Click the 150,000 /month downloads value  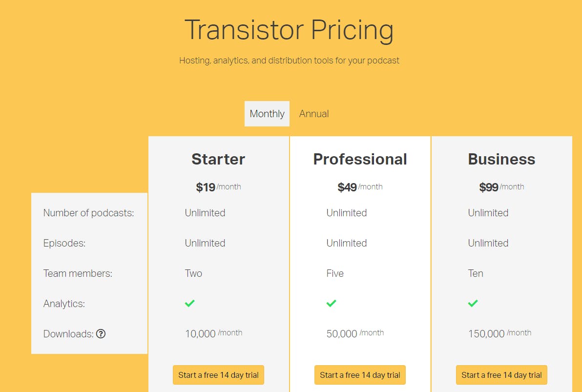pos(499,333)
